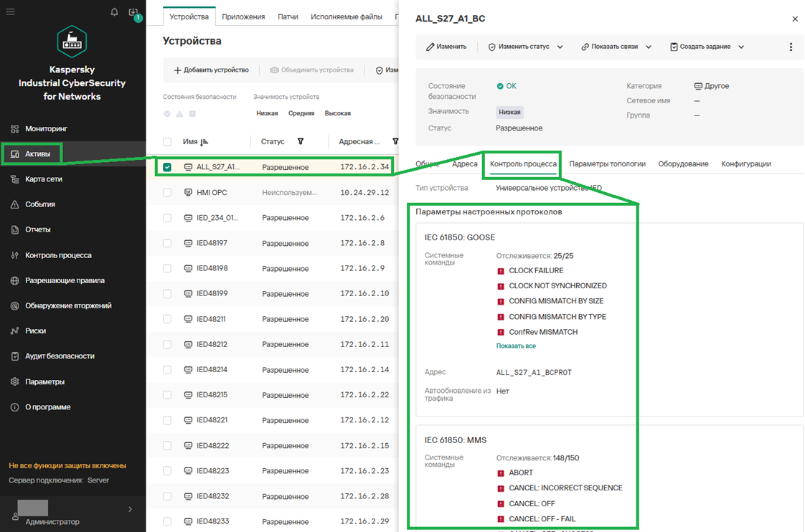Viewport: 805px width, 532px height.
Task: Open the hamburger menu icon
Action: [11, 11]
